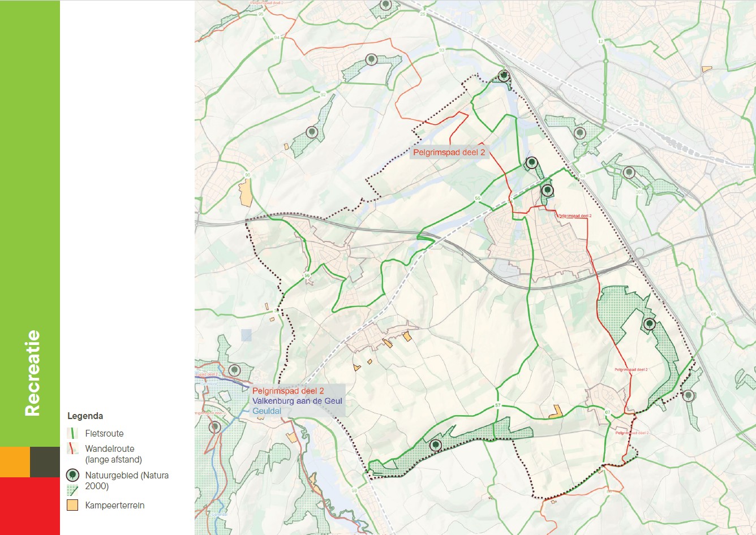Select the 'Natuurgebied (Natura 2000)' legend label
756x535 pixels.
(127, 481)
